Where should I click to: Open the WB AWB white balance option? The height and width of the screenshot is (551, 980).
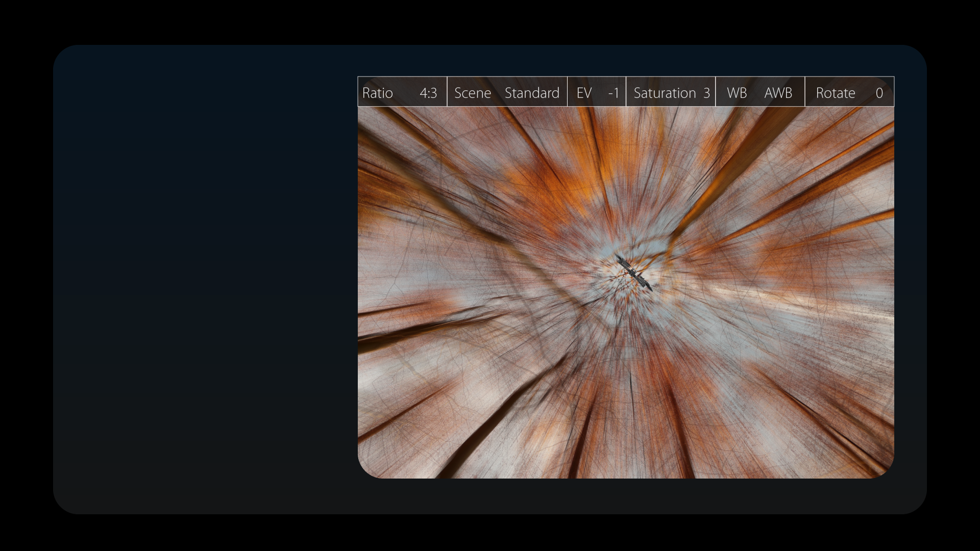pyautogui.click(x=760, y=92)
